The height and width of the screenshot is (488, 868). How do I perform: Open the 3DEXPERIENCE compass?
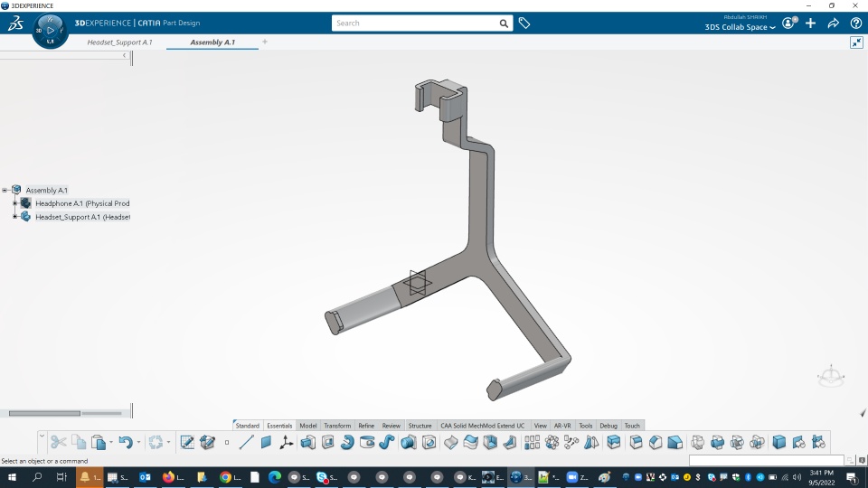point(51,30)
